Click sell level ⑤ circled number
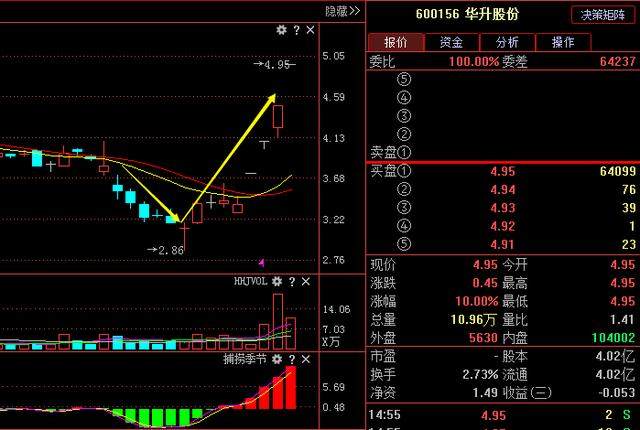 click(x=404, y=79)
